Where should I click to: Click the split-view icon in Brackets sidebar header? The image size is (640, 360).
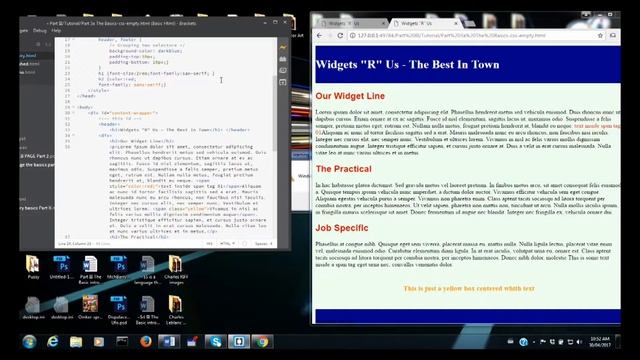tap(48, 44)
